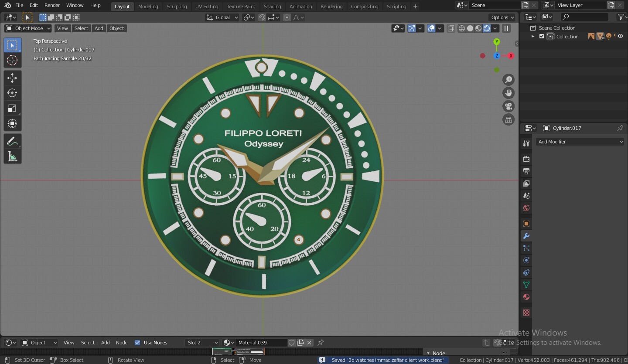This screenshot has height=364, width=628.
Task: Open Object Properties tab
Action: tap(526, 224)
